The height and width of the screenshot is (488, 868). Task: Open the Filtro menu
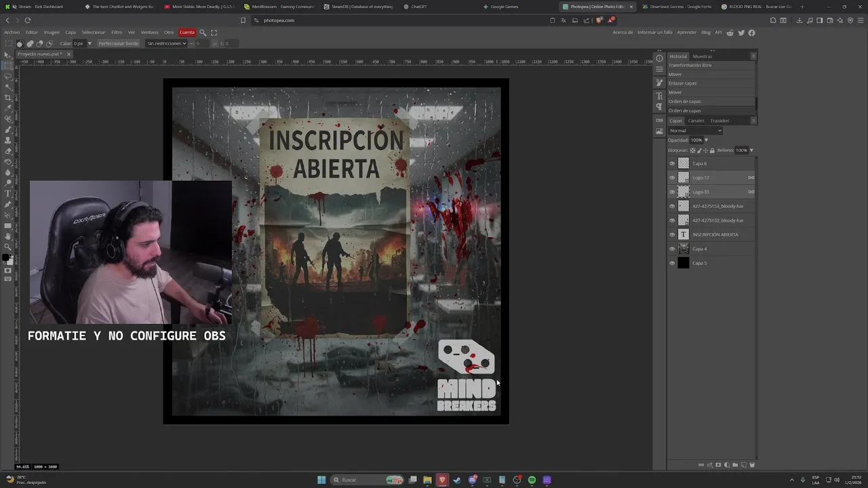click(x=117, y=33)
